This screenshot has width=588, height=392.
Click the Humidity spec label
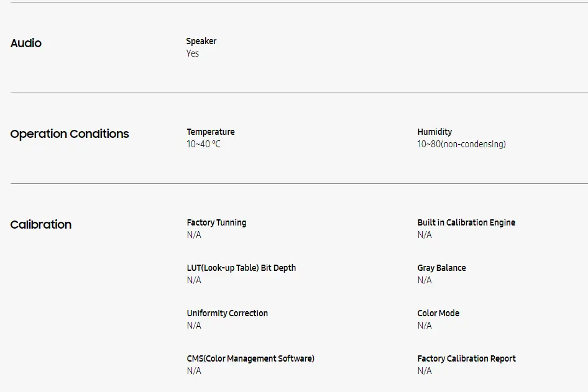(434, 132)
